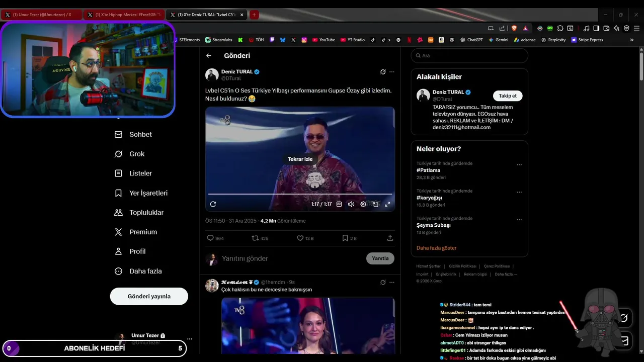Repost the tweet showing 425

point(260,238)
